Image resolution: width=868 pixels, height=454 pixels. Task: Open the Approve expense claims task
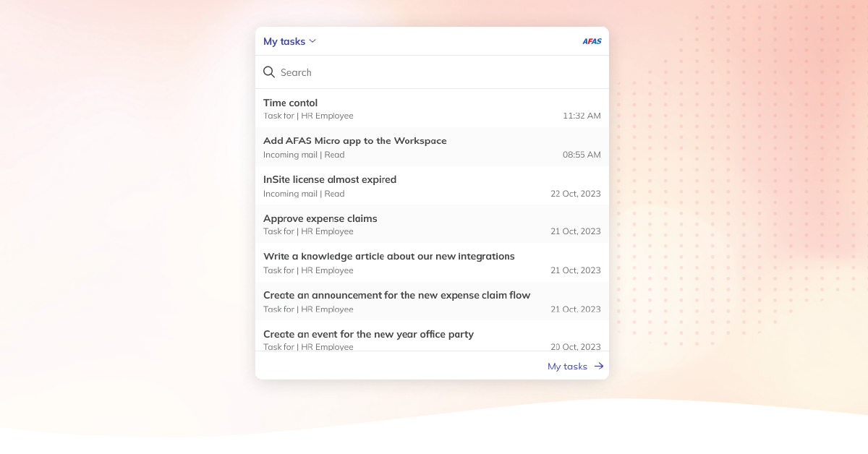click(320, 218)
